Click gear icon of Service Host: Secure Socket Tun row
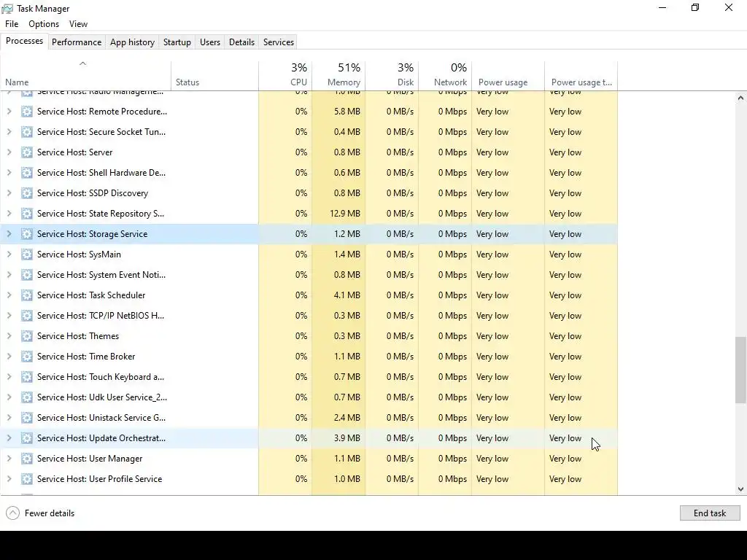The height and width of the screenshot is (560, 747). tap(27, 132)
